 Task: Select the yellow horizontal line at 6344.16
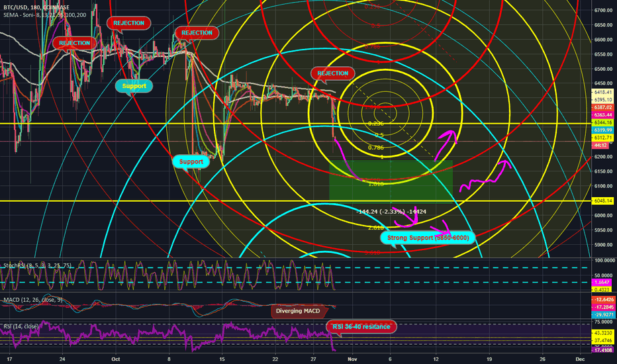click(x=295, y=124)
